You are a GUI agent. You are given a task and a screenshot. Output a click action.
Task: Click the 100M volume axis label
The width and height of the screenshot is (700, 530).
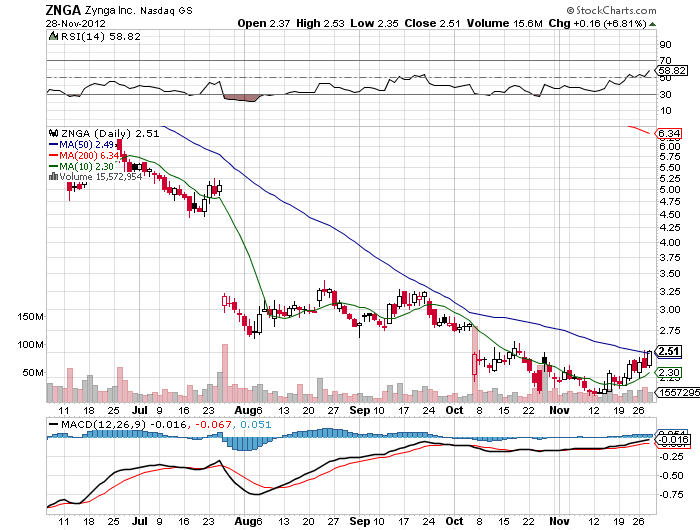point(30,345)
